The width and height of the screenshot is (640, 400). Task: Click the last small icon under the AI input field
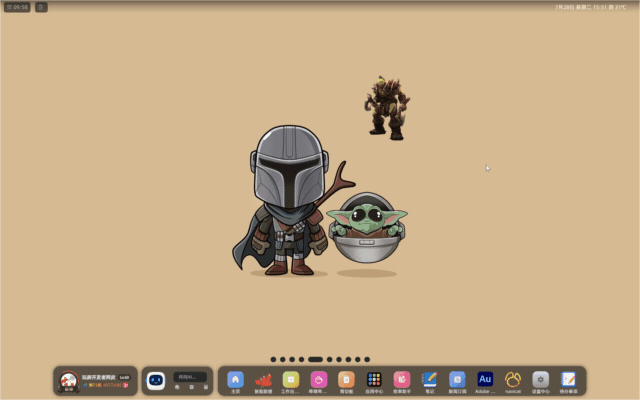pos(206,387)
